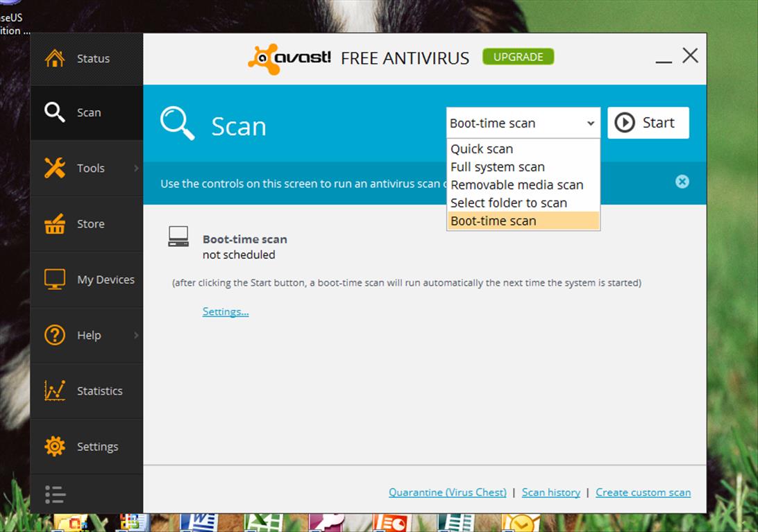Click Create custom scan link

click(643, 492)
